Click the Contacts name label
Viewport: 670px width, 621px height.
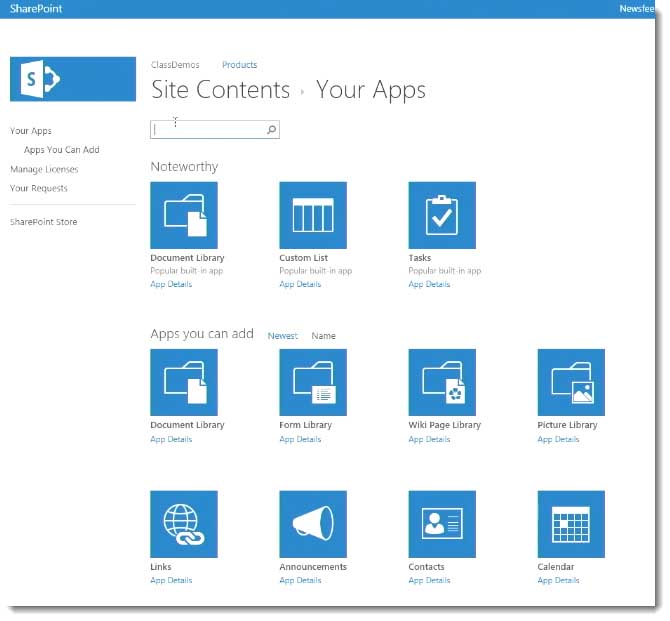[426, 567]
